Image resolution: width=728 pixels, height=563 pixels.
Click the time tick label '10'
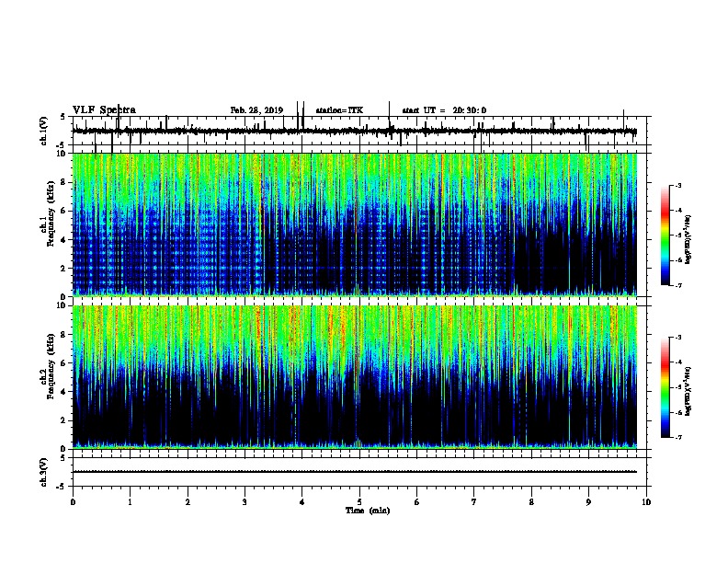[x=646, y=502]
